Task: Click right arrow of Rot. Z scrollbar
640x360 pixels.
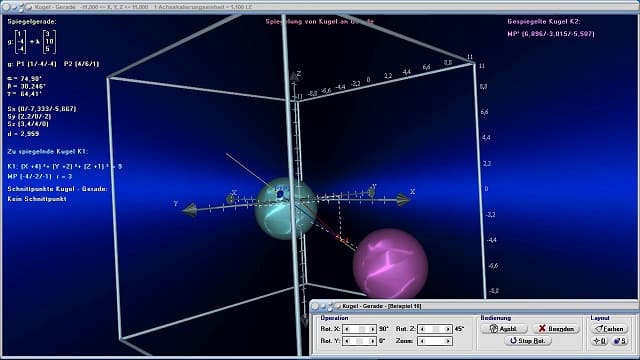Action: [x=448, y=329]
